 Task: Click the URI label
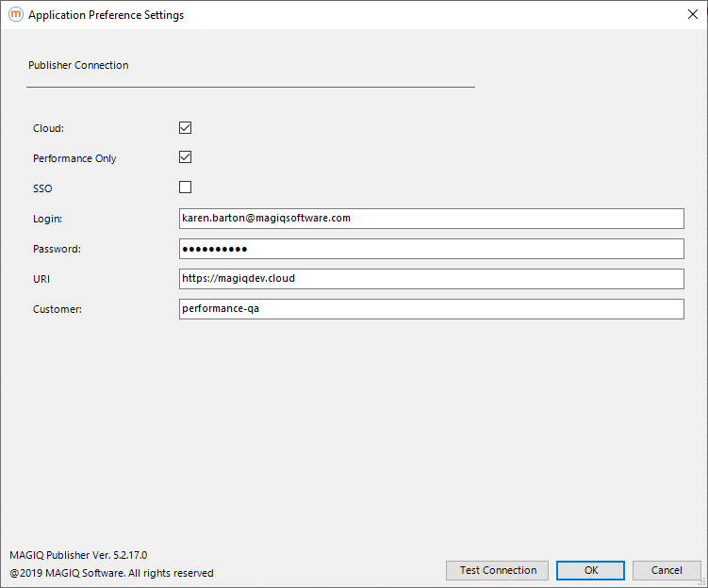[41, 279]
